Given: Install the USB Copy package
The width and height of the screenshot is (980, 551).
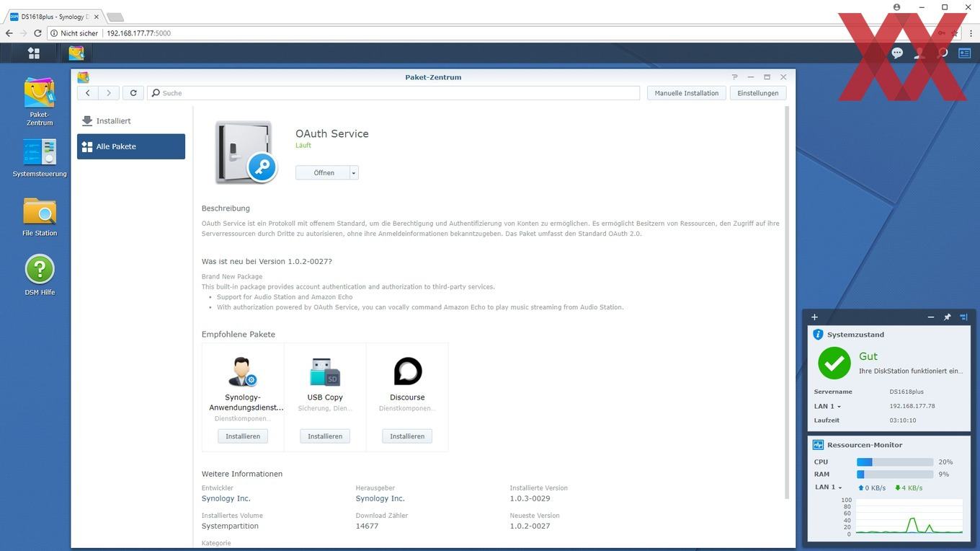Looking at the screenshot, I should [x=325, y=436].
